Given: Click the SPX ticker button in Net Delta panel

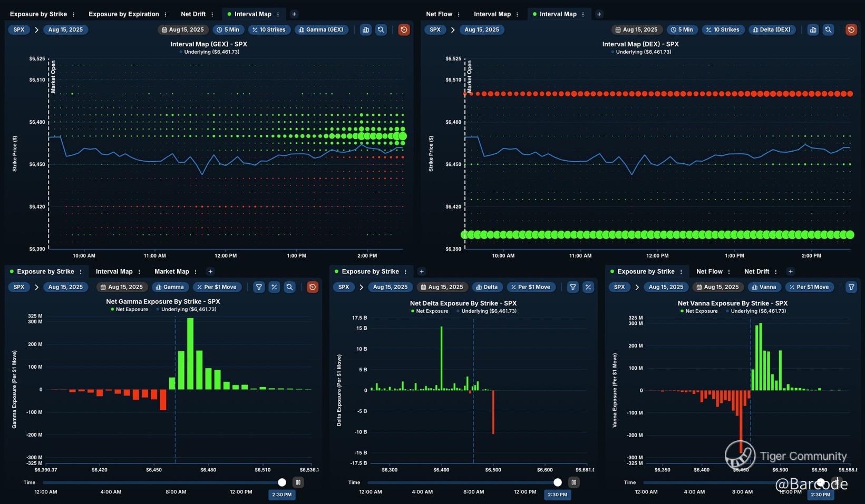Looking at the screenshot, I should 344,287.
